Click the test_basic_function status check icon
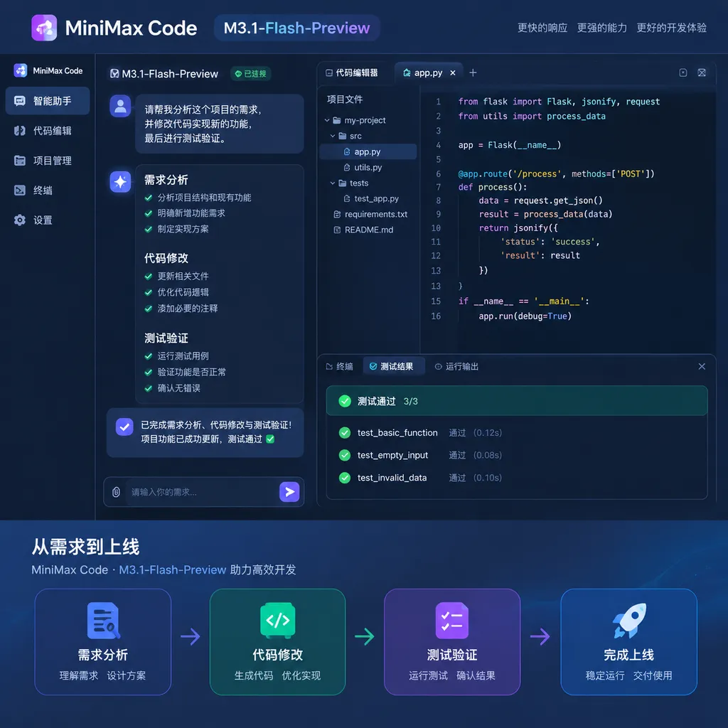728x728 pixels. coord(345,433)
